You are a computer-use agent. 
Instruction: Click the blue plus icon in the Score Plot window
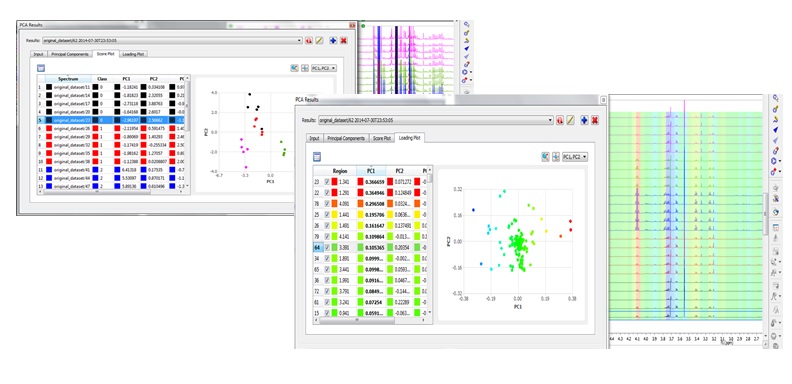[333, 40]
